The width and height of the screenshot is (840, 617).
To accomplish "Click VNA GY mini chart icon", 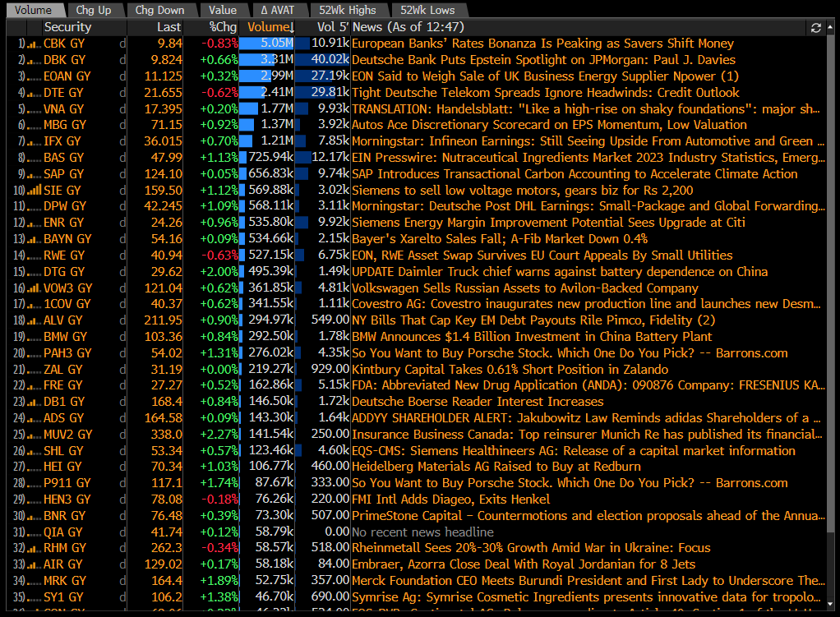I will [x=35, y=109].
